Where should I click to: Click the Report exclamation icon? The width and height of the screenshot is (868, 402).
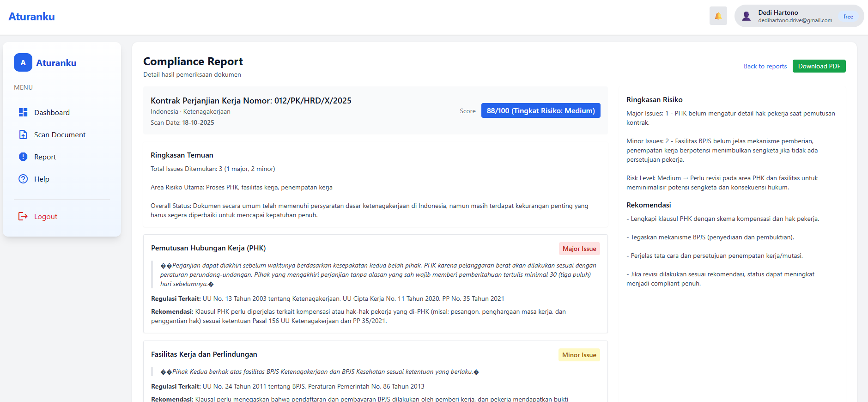click(x=23, y=157)
